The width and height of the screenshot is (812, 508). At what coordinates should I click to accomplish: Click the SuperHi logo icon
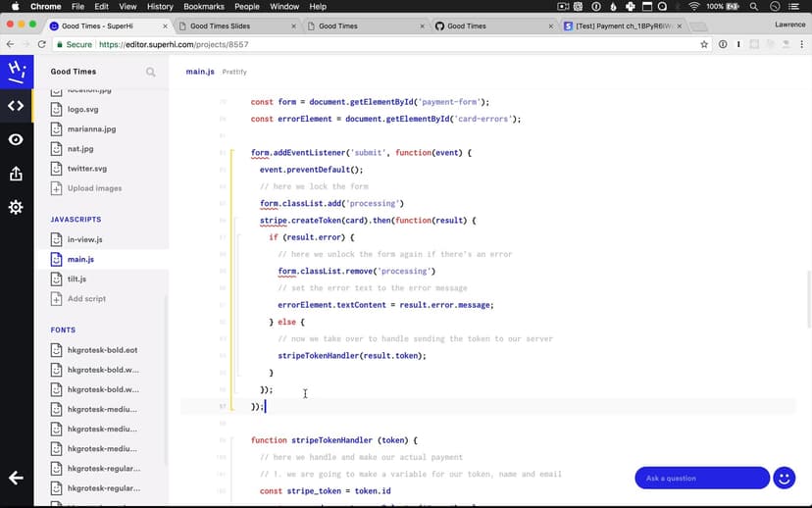[x=16, y=71]
